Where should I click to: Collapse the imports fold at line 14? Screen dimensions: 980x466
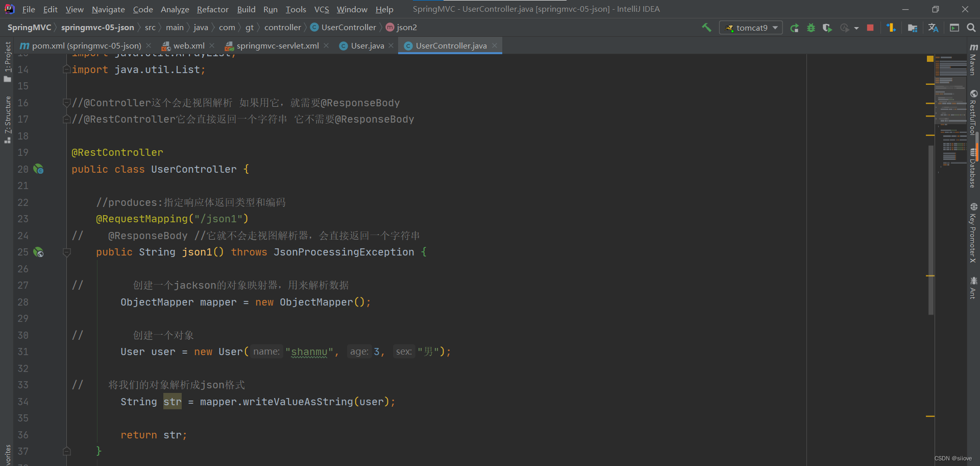pos(66,69)
